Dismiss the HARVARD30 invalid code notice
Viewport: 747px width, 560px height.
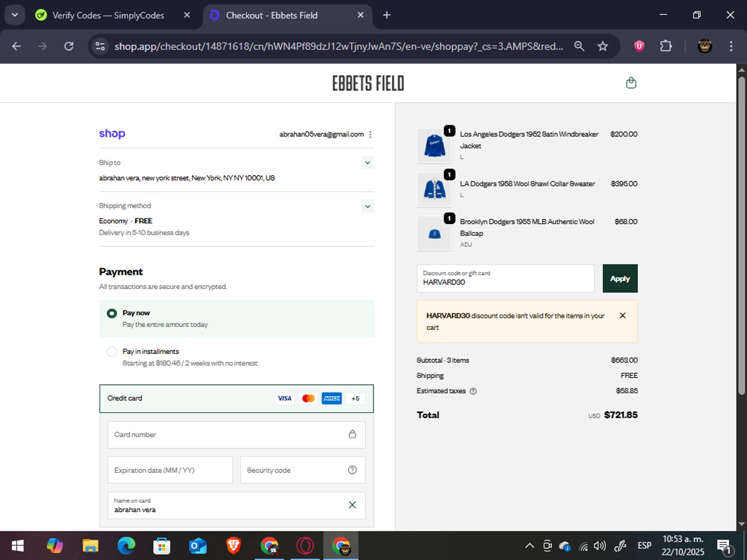point(622,316)
